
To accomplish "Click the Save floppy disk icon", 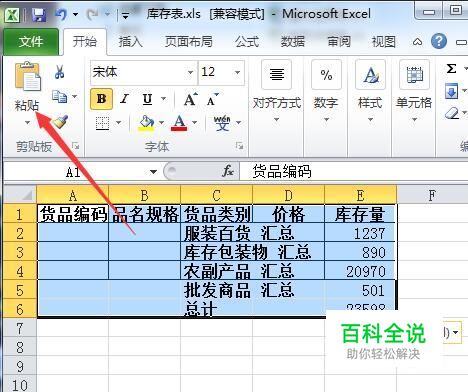I will click(x=39, y=15).
